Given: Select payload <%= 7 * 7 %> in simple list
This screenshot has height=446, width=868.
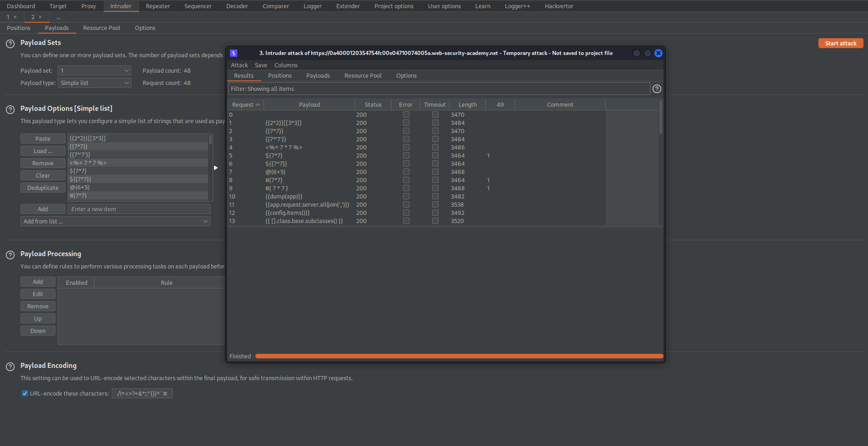Looking at the screenshot, I should (x=138, y=163).
